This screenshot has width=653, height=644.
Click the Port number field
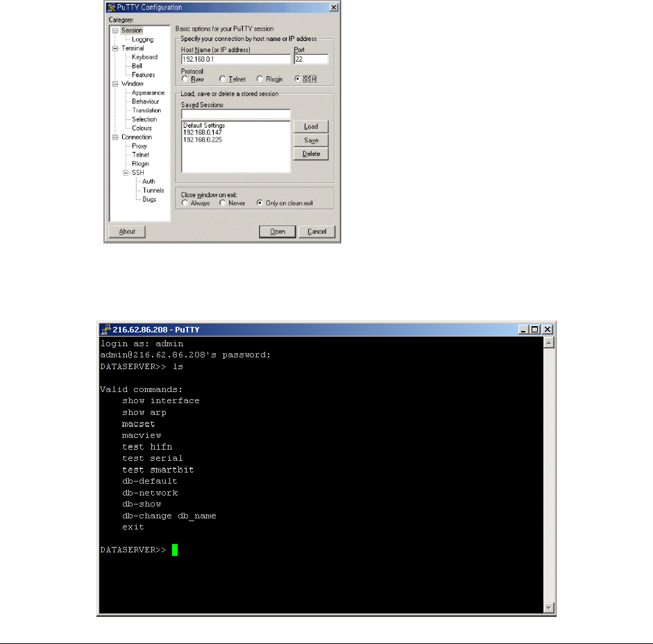[x=311, y=59]
